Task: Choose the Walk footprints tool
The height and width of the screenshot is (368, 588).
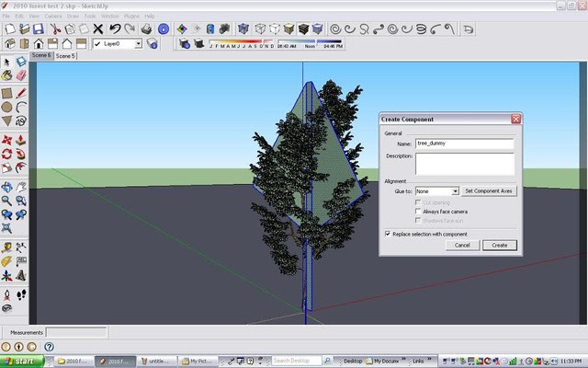Action: click(21, 294)
